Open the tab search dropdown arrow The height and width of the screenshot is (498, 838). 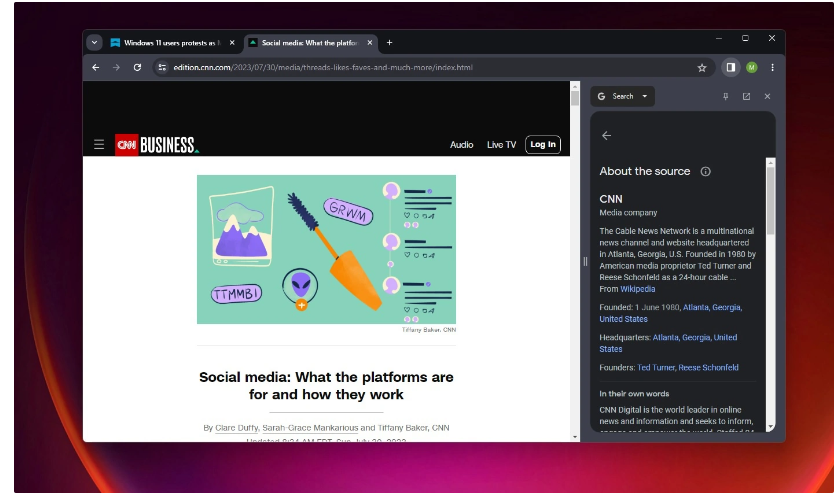[x=95, y=43]
